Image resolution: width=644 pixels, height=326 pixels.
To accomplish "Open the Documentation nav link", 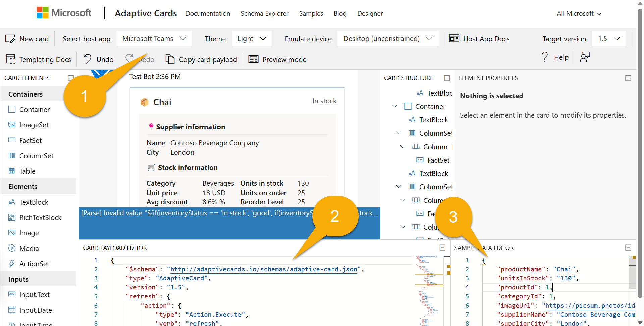I will [208, 13].
